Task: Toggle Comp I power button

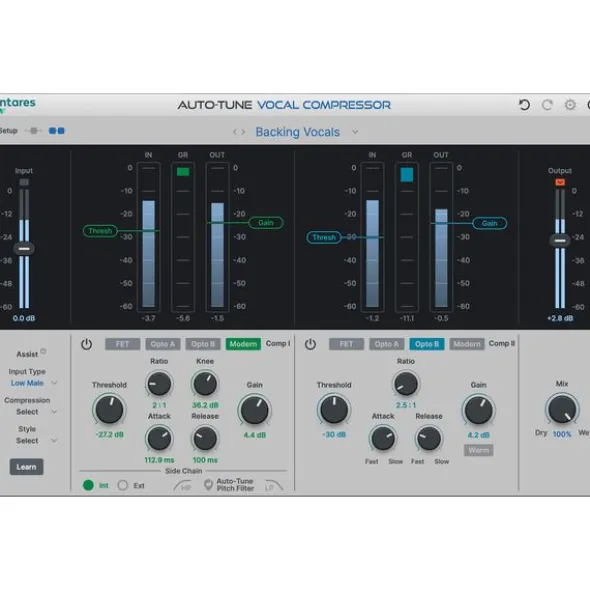Action: [86, 344]
